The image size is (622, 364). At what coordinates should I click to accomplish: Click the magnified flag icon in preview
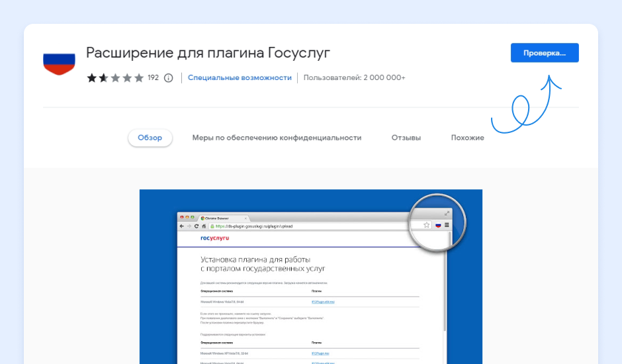click(x=438, y=225)
